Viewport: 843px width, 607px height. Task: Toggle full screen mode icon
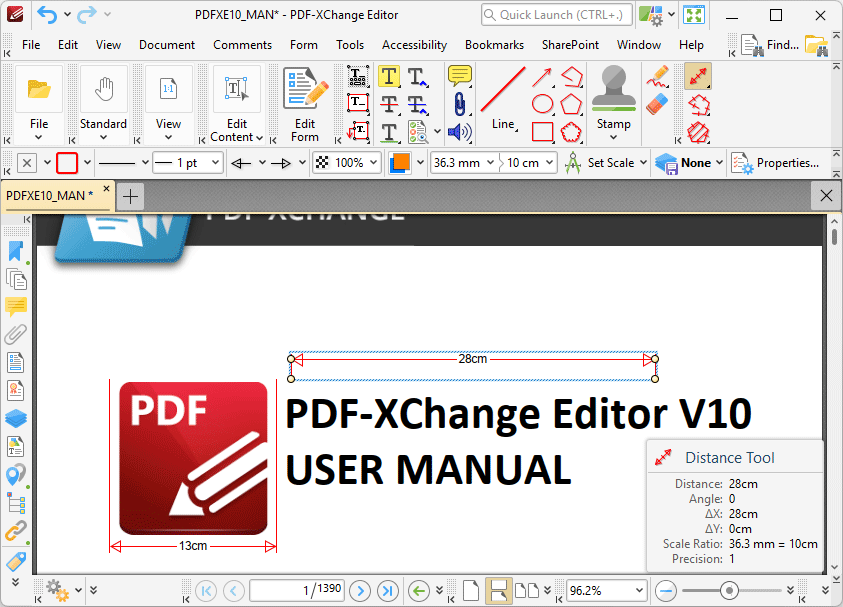pyautogui.click(x=694, y=15)
